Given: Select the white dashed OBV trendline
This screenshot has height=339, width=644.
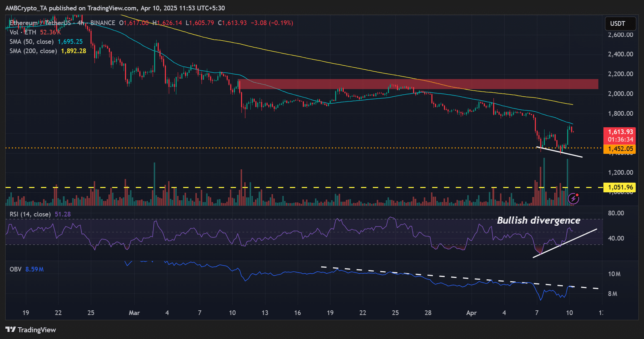Looking at the screenshot, I should pos(460,278).
